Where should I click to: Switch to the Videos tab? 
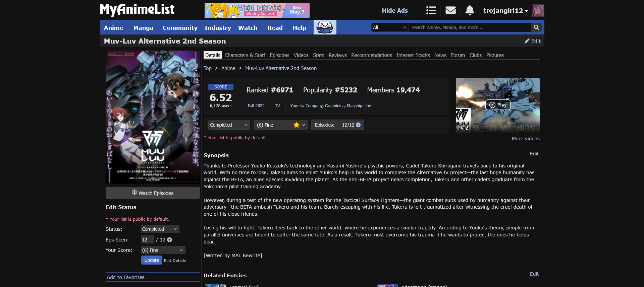click(301, 55)
